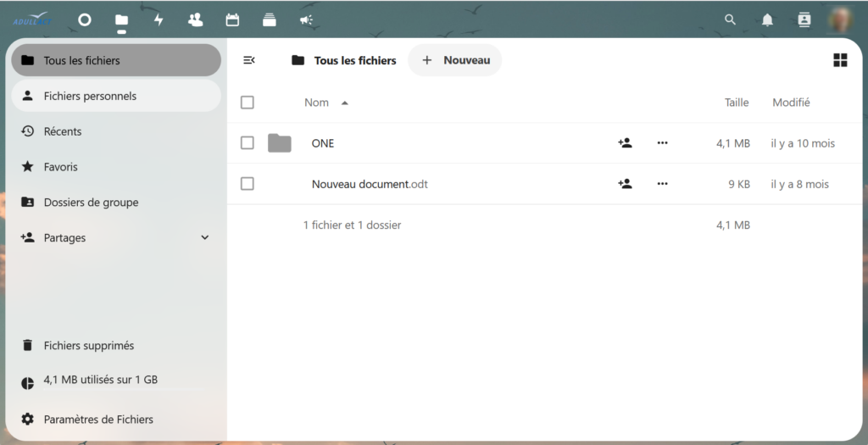Sort by the Modifié column header
Screen dimensions: 868x445
pyautogui.click(x=791, y=103)
